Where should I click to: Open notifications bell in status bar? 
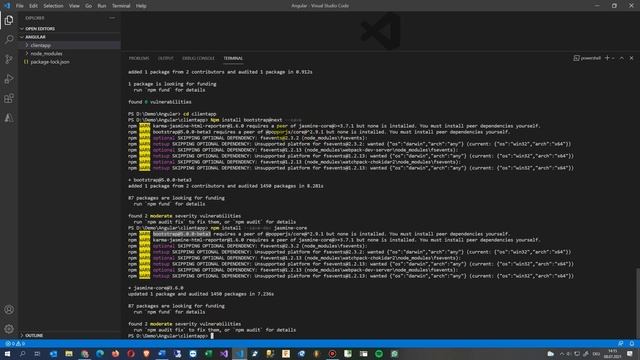(631, 344)
